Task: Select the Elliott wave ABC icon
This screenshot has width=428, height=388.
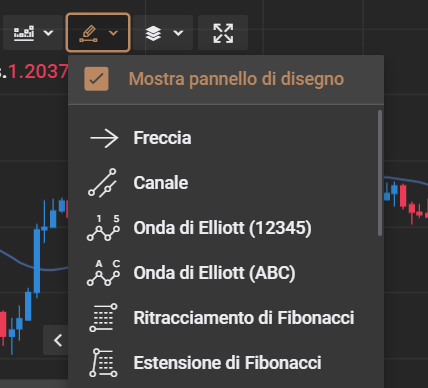Action: coord(103,273)
